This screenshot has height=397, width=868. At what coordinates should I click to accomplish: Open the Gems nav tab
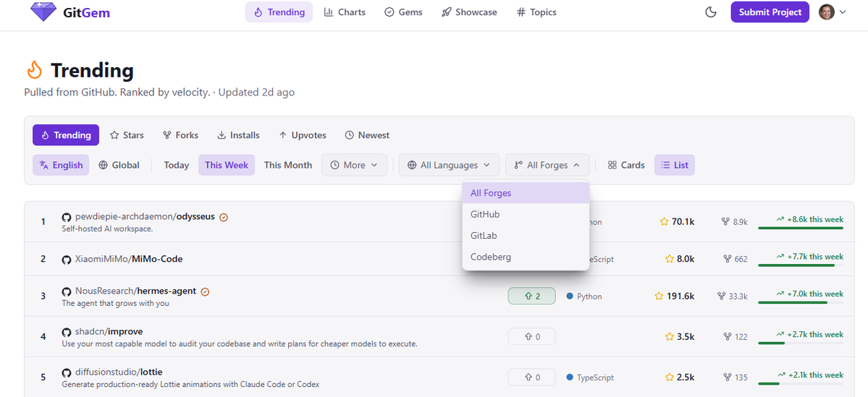(403, 12)
